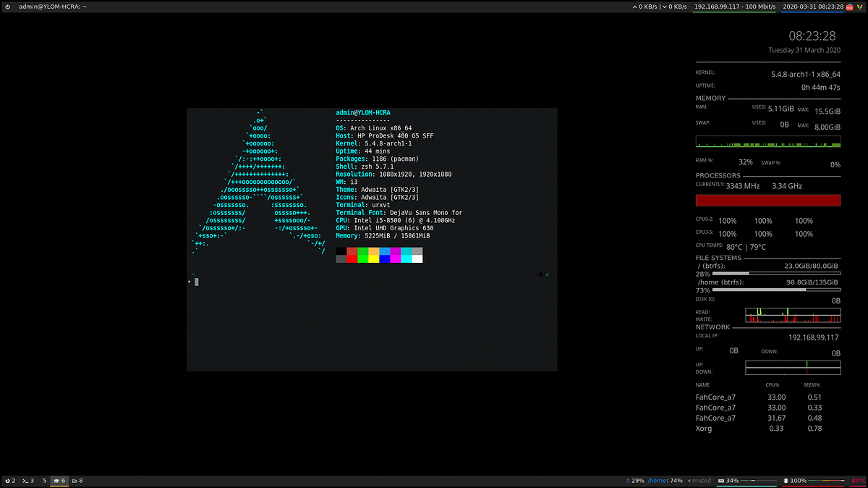868x488 pixels.
Task: Click the bright green color block
Action: [x=363, y=258]
